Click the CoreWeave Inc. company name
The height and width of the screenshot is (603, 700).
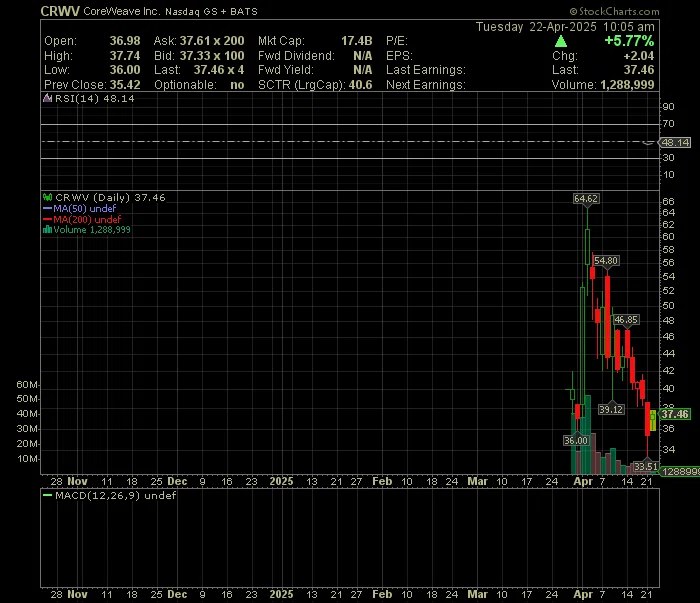coord(121,11)
